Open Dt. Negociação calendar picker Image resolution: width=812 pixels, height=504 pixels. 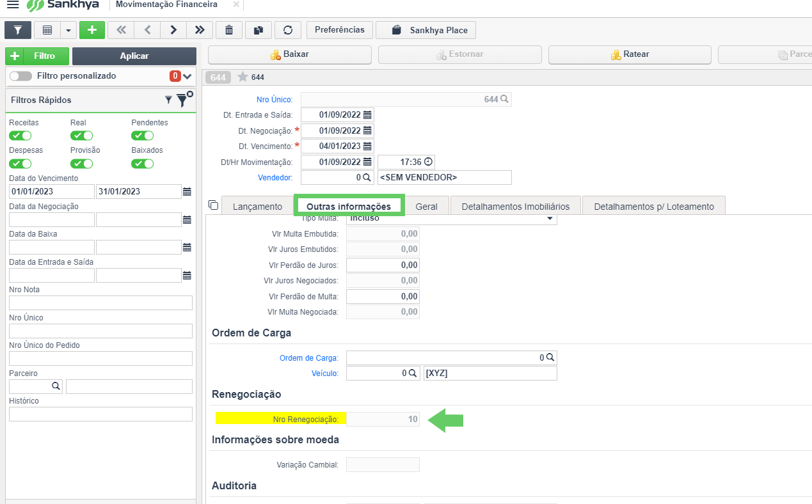[367, 130]
